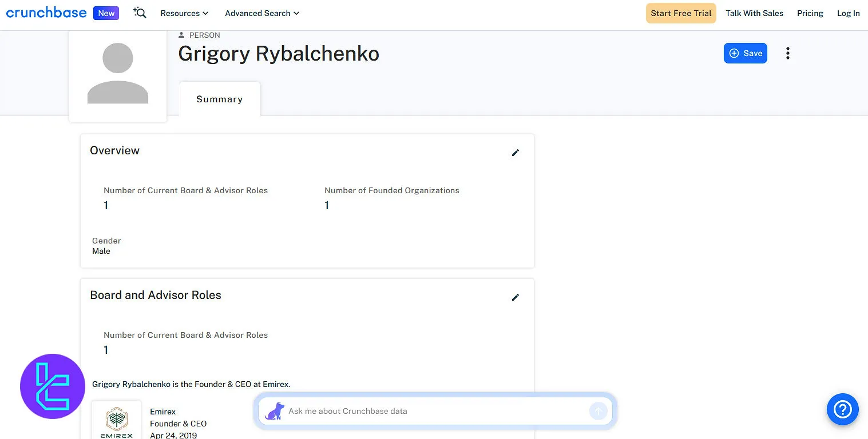
Task: Click the chatbot dog avatar icon
Action: 275,410
